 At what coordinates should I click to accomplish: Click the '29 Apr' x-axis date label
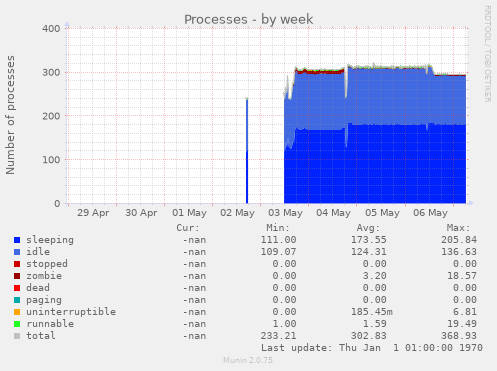(x=93, y=213)
